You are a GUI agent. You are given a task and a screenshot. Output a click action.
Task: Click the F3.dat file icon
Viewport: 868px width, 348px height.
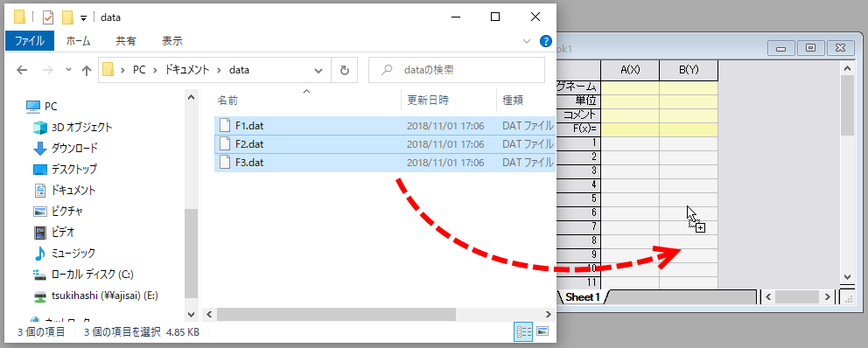(x=224, y=163)
